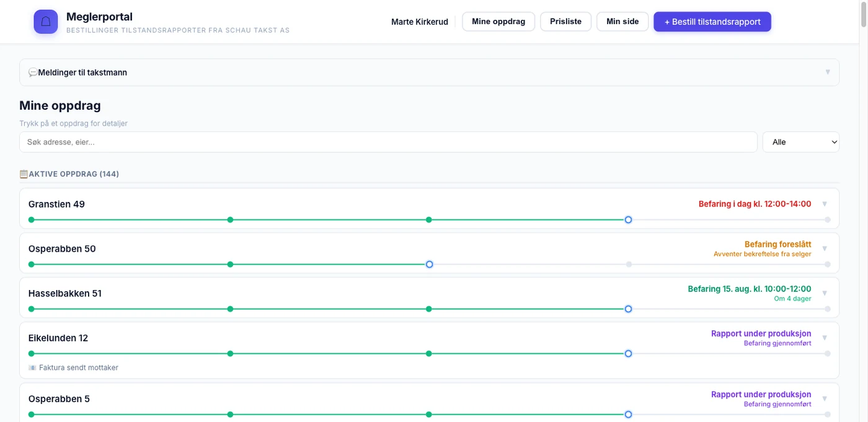Viewport: 868px width, 422px height.
Task: Click the Meglerportal title
Action: (x=99, y=17)
